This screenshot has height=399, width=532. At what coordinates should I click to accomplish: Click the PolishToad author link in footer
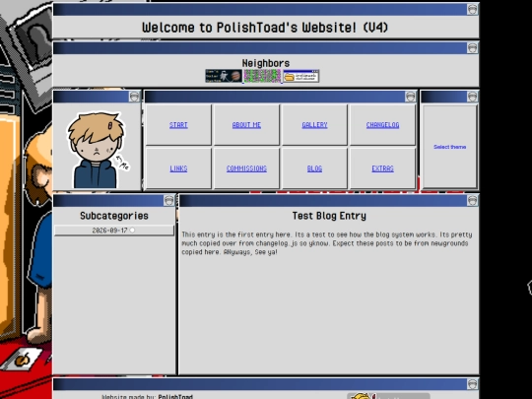point(175,396)
